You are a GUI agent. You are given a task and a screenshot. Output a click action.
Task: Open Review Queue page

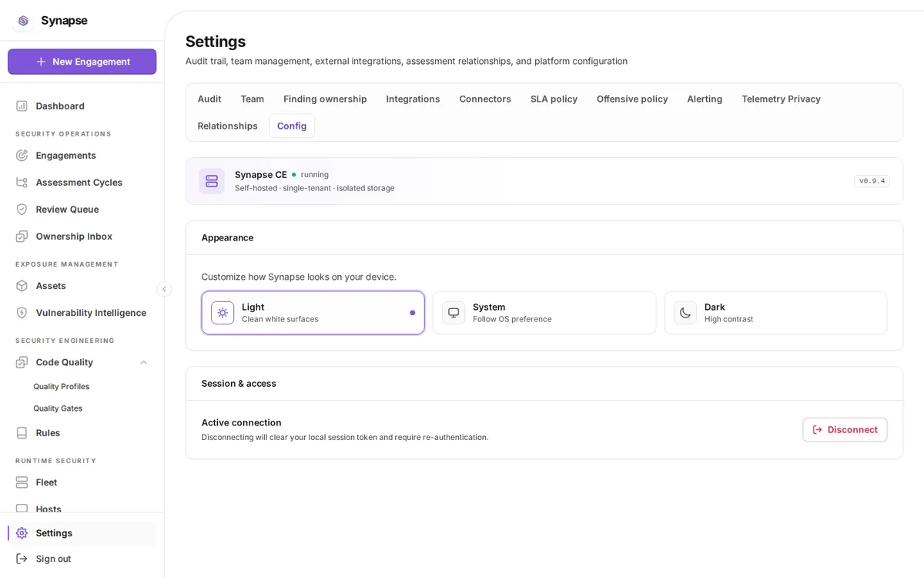[x=82, y=209]
